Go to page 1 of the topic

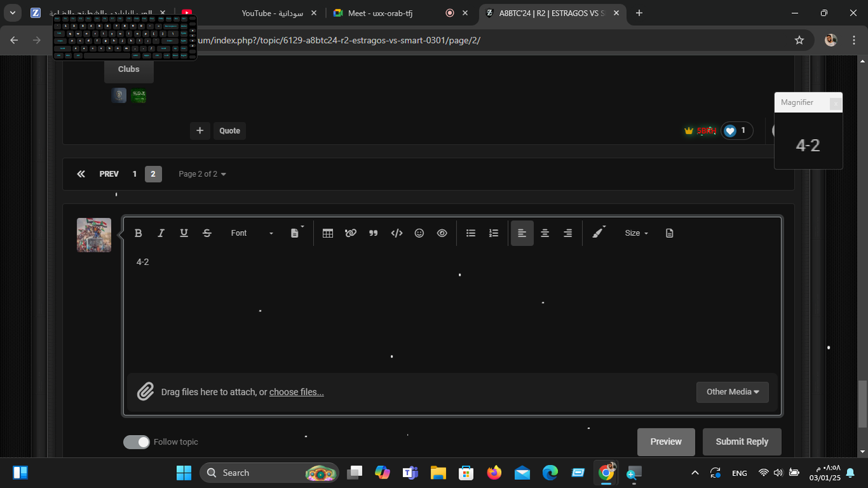[134, 174]
